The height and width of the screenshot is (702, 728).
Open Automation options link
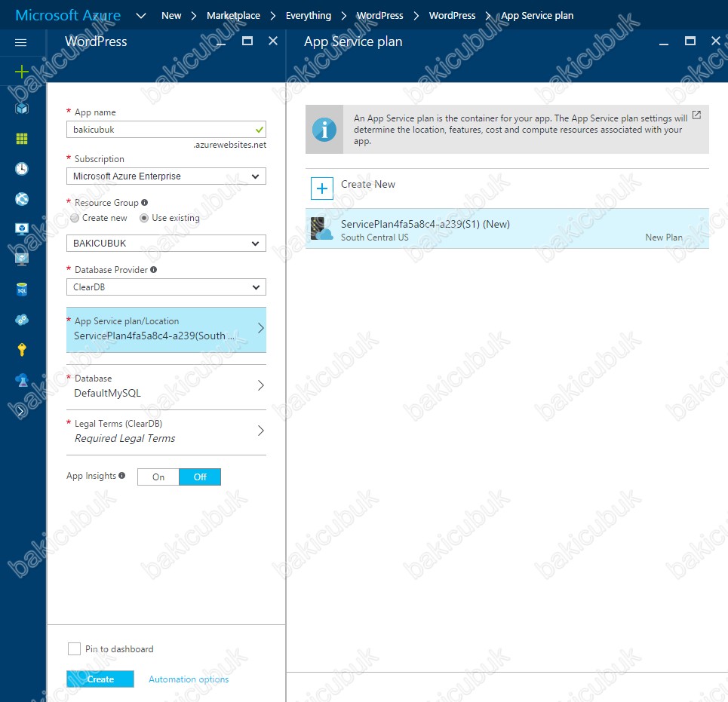coord(189,679)
